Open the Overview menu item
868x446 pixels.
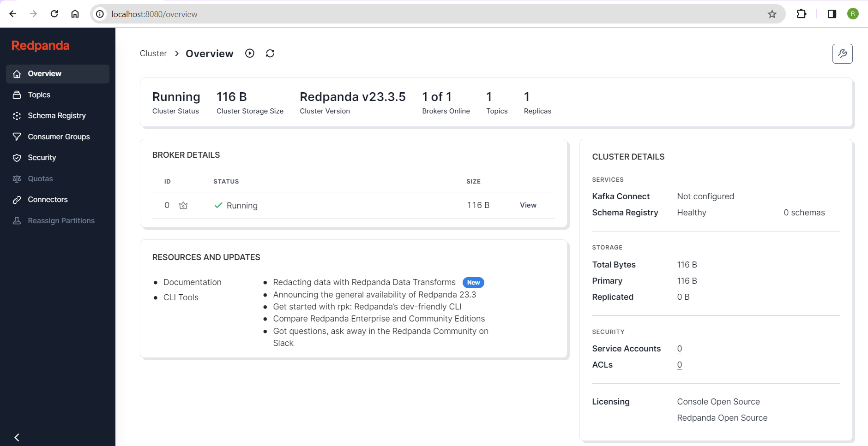(x=58, y=74)
